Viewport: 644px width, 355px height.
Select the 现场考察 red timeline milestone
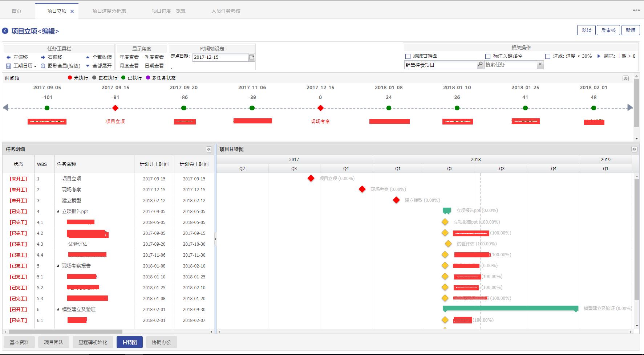(x=320, y=108)
